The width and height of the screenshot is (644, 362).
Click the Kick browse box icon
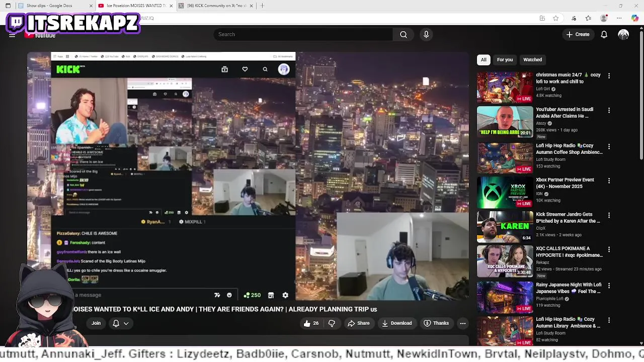(224, 69)
